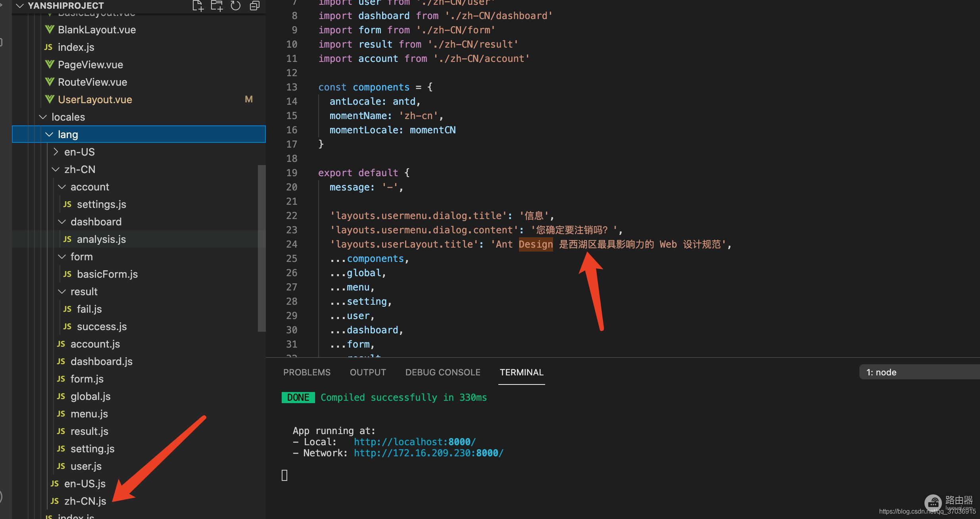Click the JS icon beside account.js

pyautogui.click(x=61, y=344)
